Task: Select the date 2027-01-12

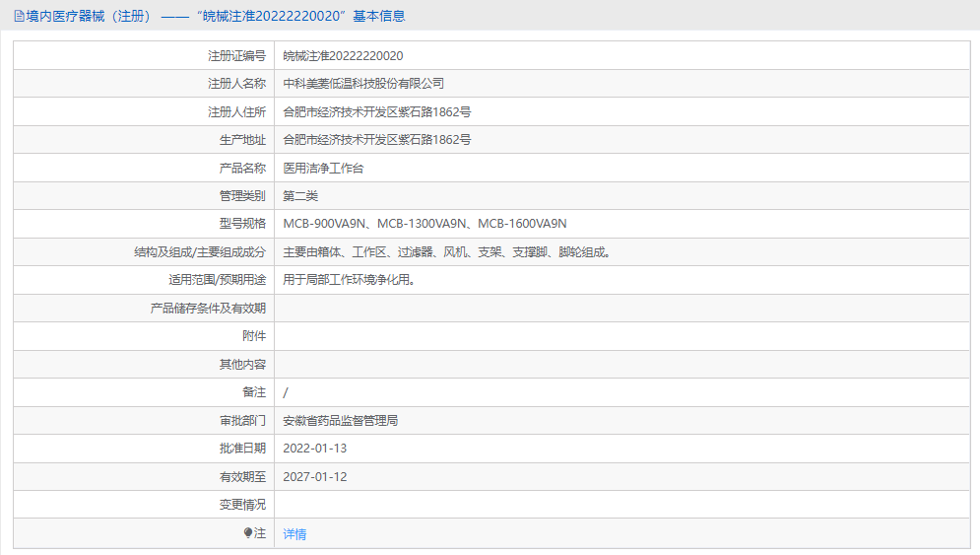Action: click(x=315, y=477)
